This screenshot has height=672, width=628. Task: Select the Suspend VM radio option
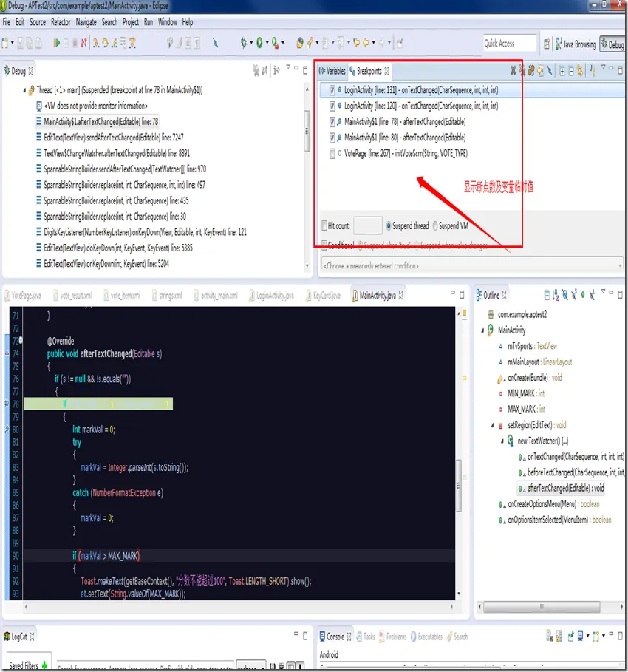click(436, 225)
